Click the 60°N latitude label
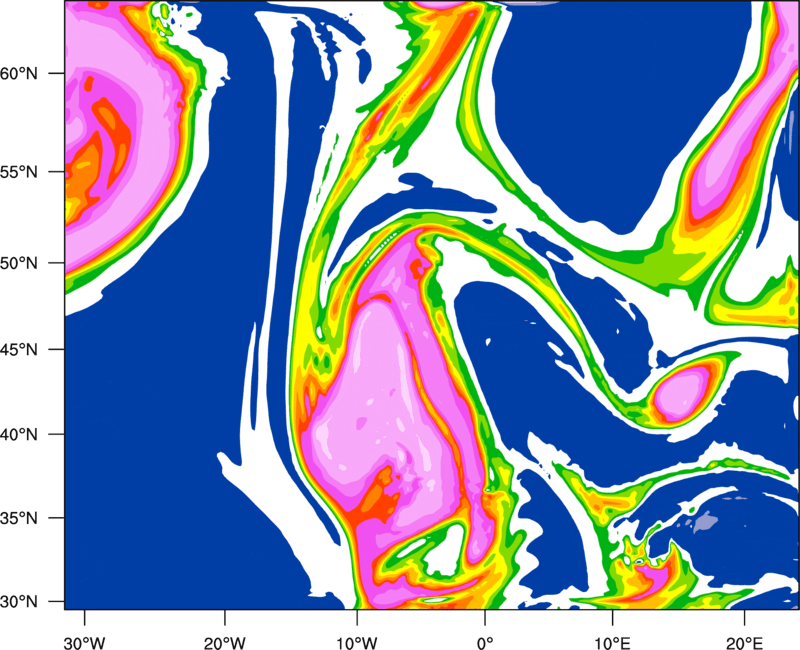 tap(19, 73)
